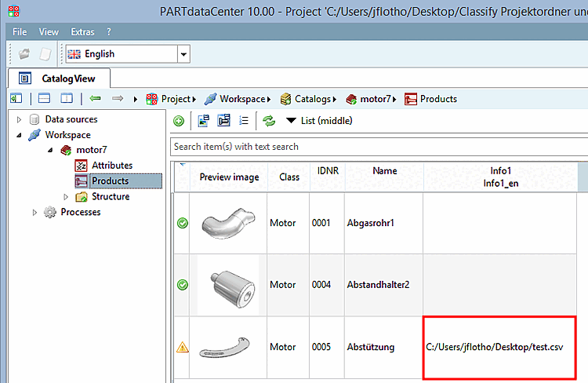Open the List (middle) view dropdown
588x383 pixels.
pos(319,121)
